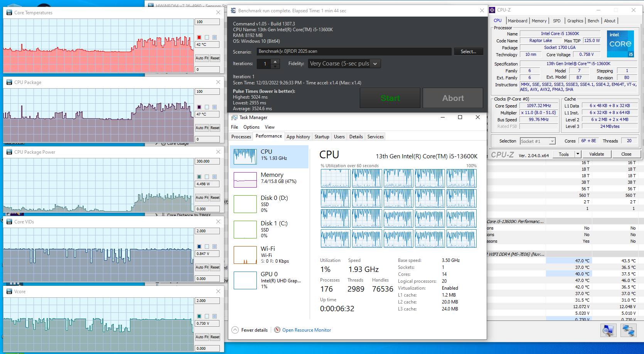The width and height of the screenshot is (644, 354).
Task: Pick the dark blue swatch in Core VIDs
Action: [x=199, y=247]
